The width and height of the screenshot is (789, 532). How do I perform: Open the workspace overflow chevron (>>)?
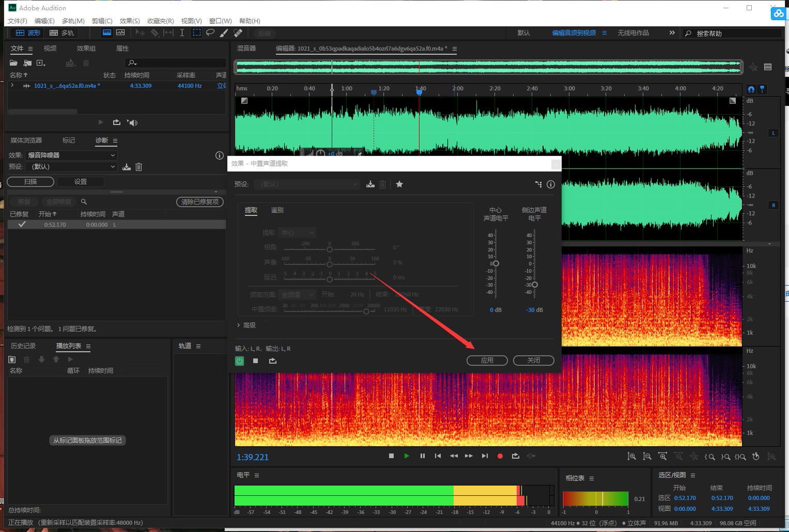[x=672, y=33]
